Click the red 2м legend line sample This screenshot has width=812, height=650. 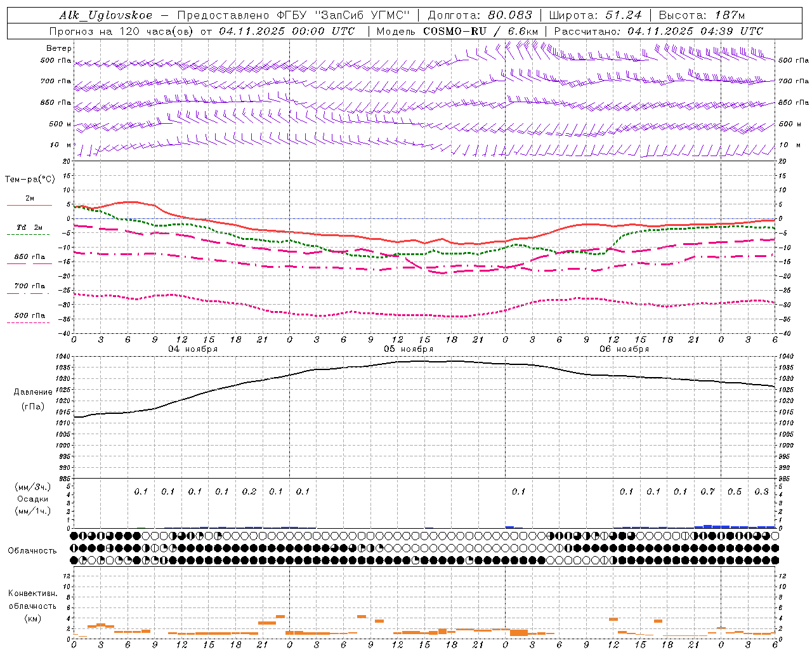[x=29, y=206]
